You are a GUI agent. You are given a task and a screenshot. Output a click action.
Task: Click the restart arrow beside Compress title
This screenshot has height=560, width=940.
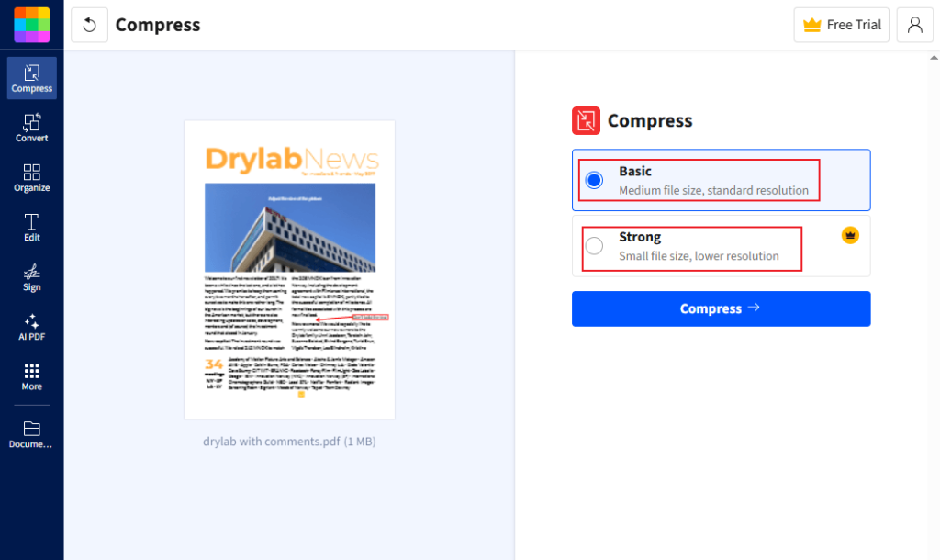pyautogui.click(x=89, y=25)
